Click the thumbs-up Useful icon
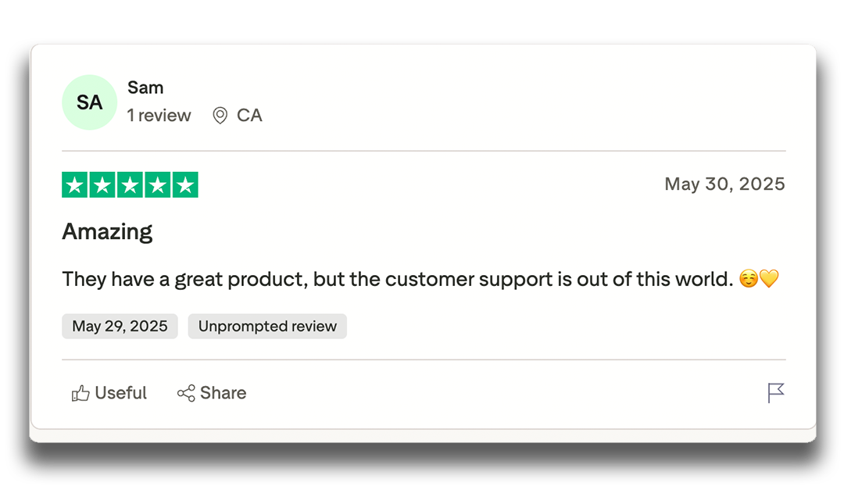Screen dimensions: 844x504 (x=80, y=393)
